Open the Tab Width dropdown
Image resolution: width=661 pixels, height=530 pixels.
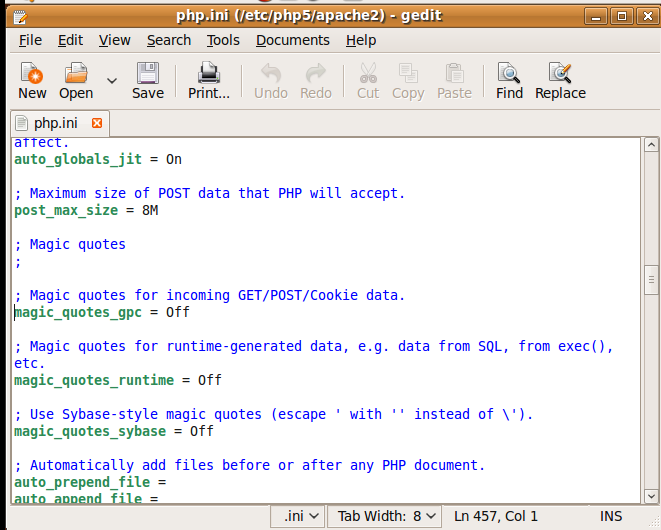[384, 516]
